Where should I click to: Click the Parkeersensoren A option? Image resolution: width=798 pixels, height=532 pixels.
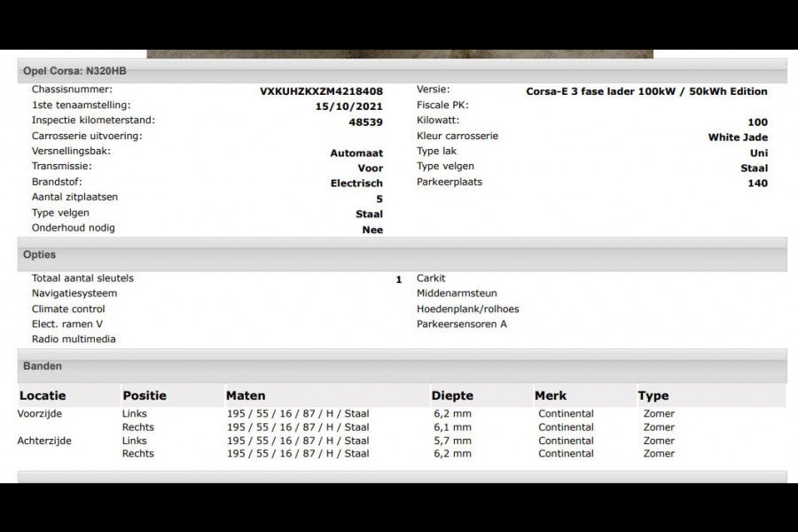pos(462,325)
